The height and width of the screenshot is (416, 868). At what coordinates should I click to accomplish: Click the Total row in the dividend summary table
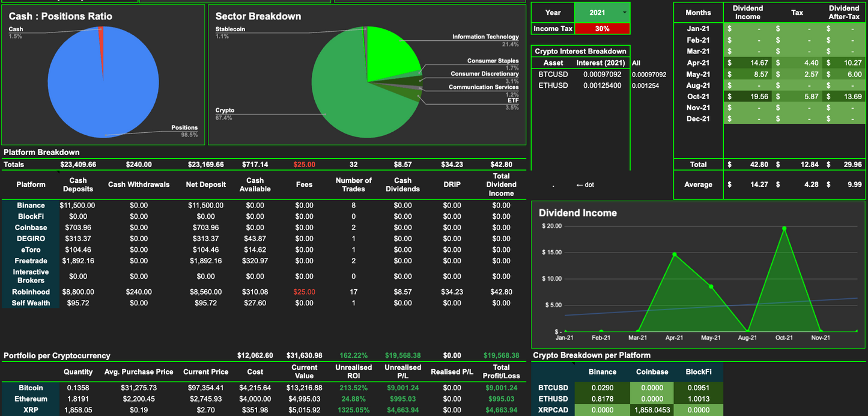point(698,164)
